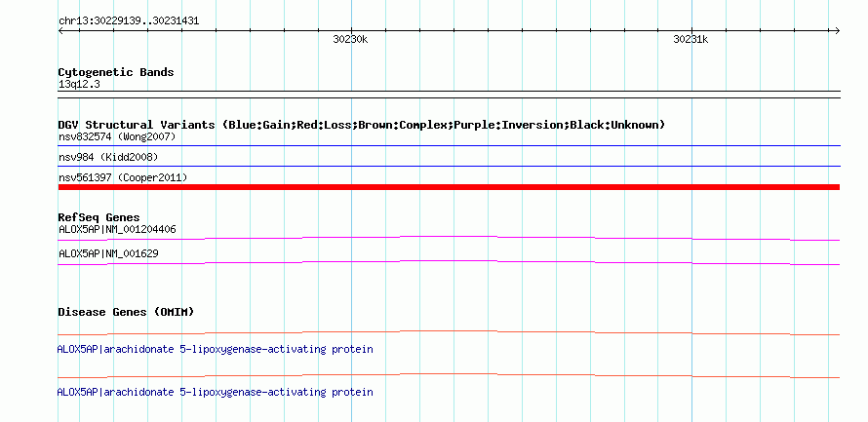Open variant nsv984 (Kidd2008) label
Image resolution: width=868 pixels, height=422 pixels.
(108, 157)
